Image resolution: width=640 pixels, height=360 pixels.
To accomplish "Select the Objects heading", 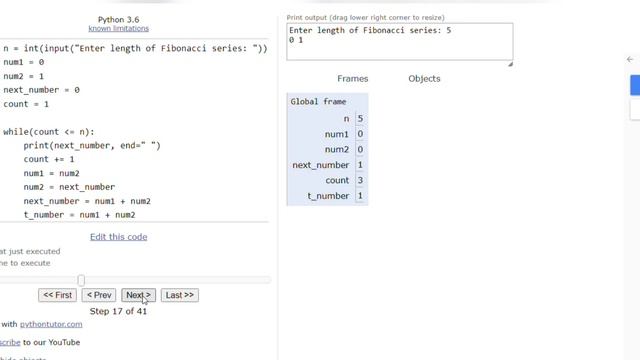I will tap(424, 79).
